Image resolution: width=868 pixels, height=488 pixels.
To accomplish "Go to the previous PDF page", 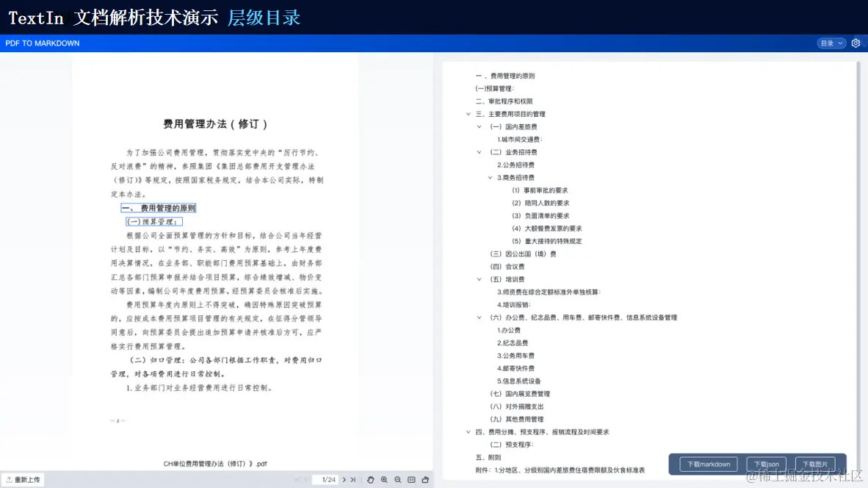I will [306, 480].
